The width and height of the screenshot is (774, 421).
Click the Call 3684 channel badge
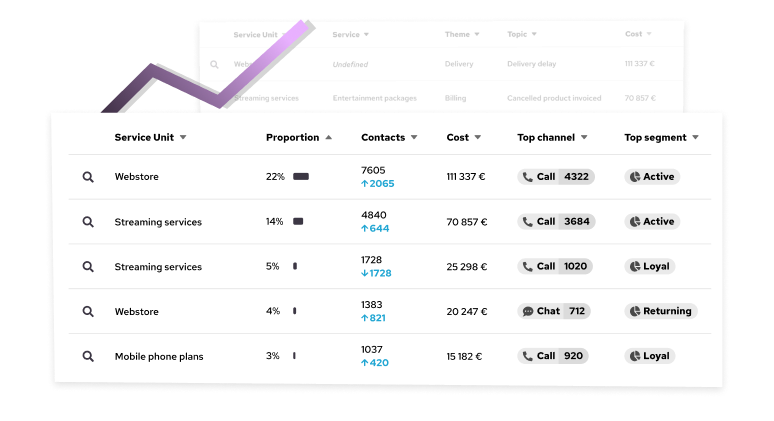[x=556, y=222]
